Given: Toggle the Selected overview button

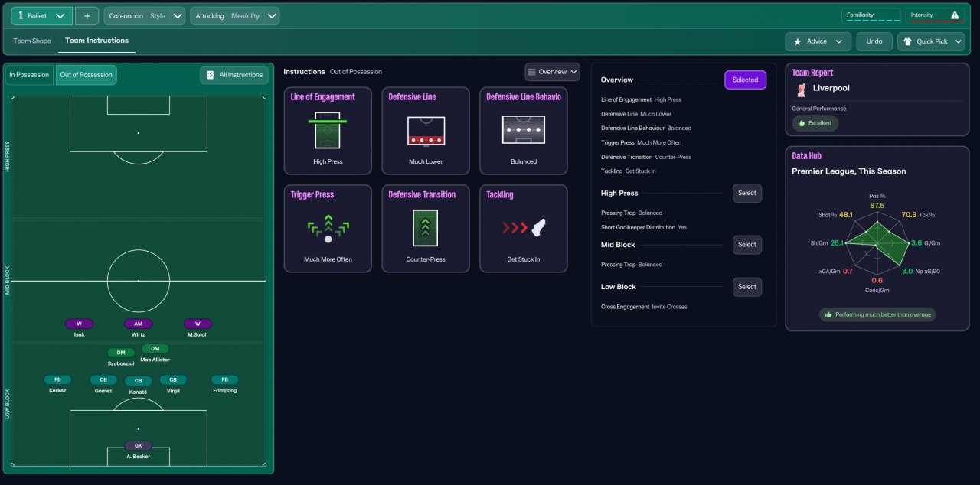Looking at the screenshot, I should pyautogui.click(x=745, y=80).
